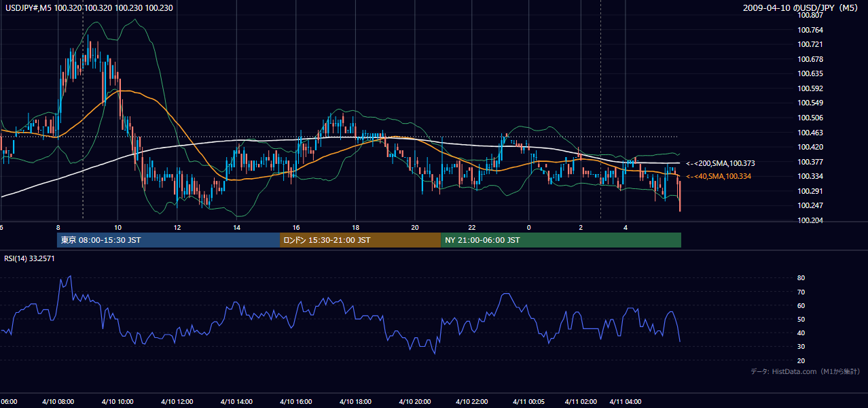Click price level 100.291 on the axis

point(810,191)
